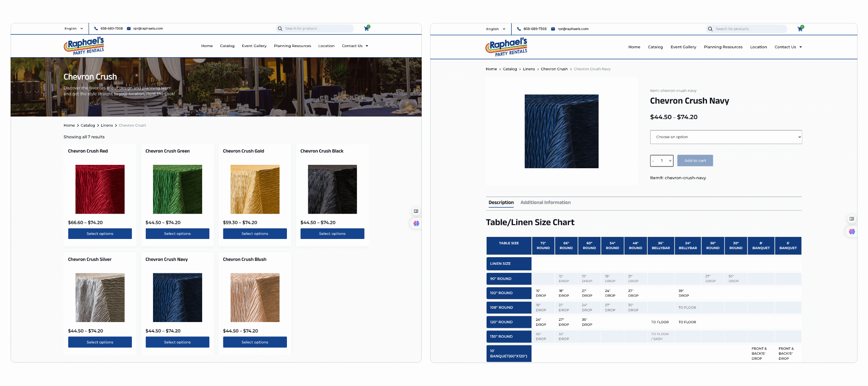Click the search magnifier icon on right page
The height and width of the screenshot is (386, 868).
pos(710,29)
